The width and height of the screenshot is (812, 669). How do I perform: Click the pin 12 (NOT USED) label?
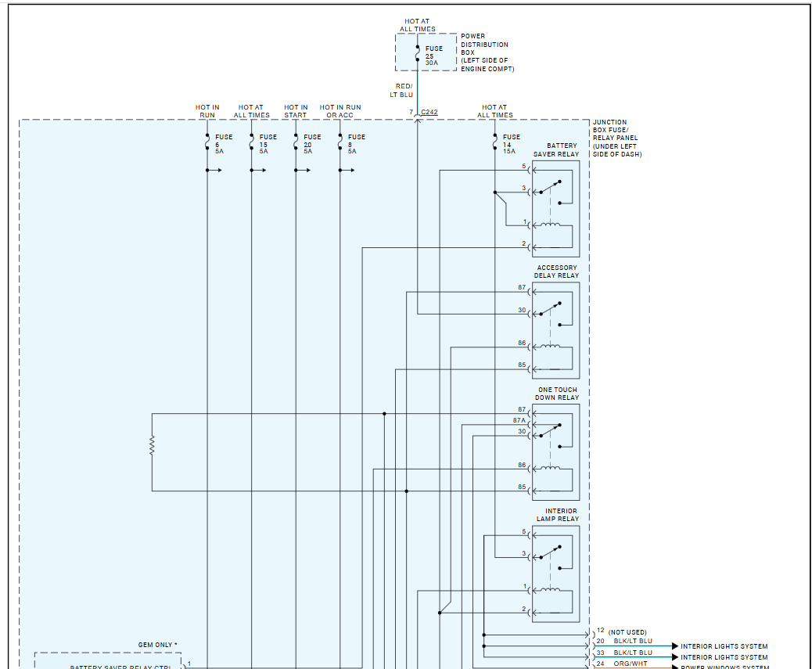[x=622, y=631]
